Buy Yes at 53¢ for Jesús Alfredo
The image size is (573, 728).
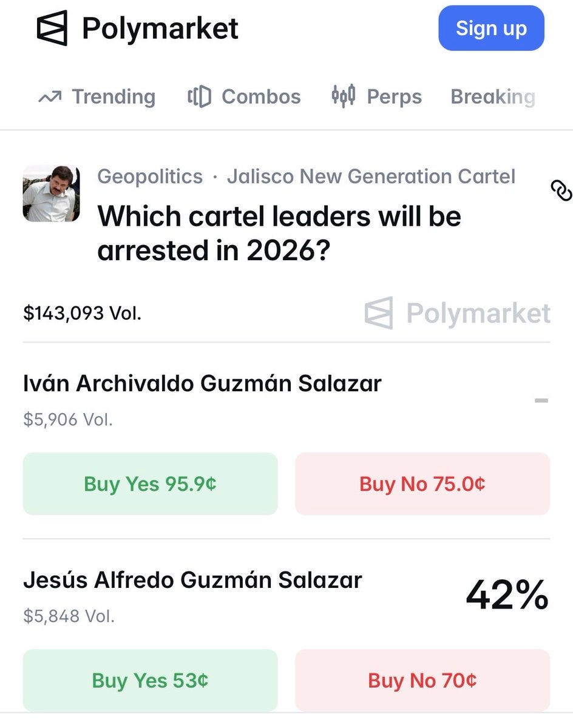click(150, 680)
